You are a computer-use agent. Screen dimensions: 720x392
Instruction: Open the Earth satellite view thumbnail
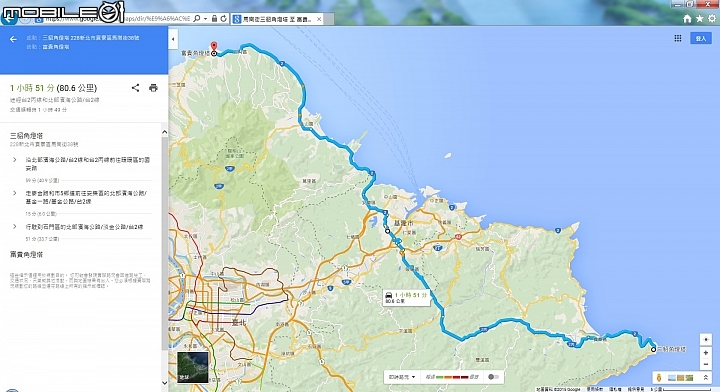[193, 367]
